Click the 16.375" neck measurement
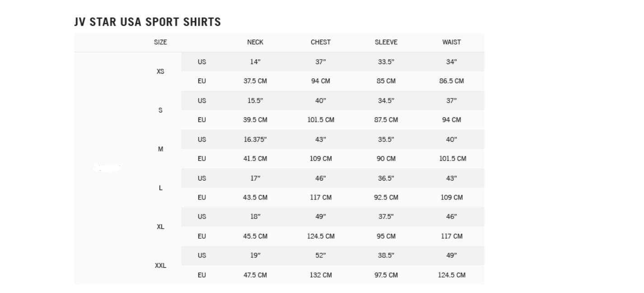Image resolution: width=644 pixels, height=293 pixels. coord(255,140)
